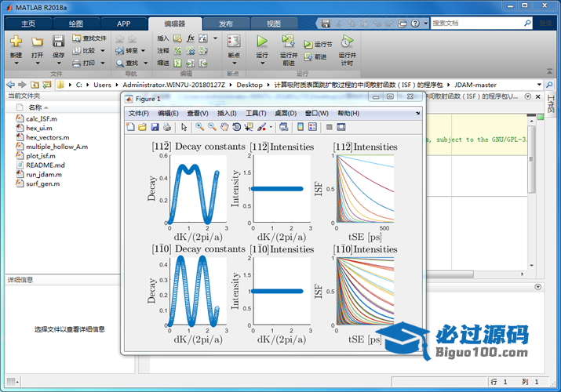Image resolution: width=561 pixels, height=392 pixels.
Task: Open the 打开 dropdown arrow
Action: coord(37,64)
